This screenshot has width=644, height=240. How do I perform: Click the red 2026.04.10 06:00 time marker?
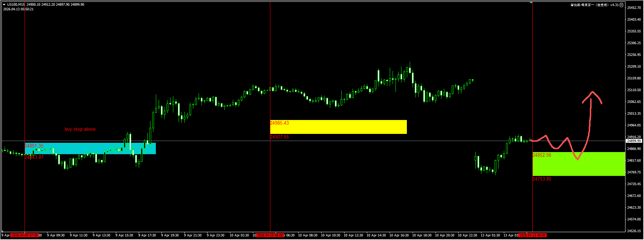coord(270,235)
